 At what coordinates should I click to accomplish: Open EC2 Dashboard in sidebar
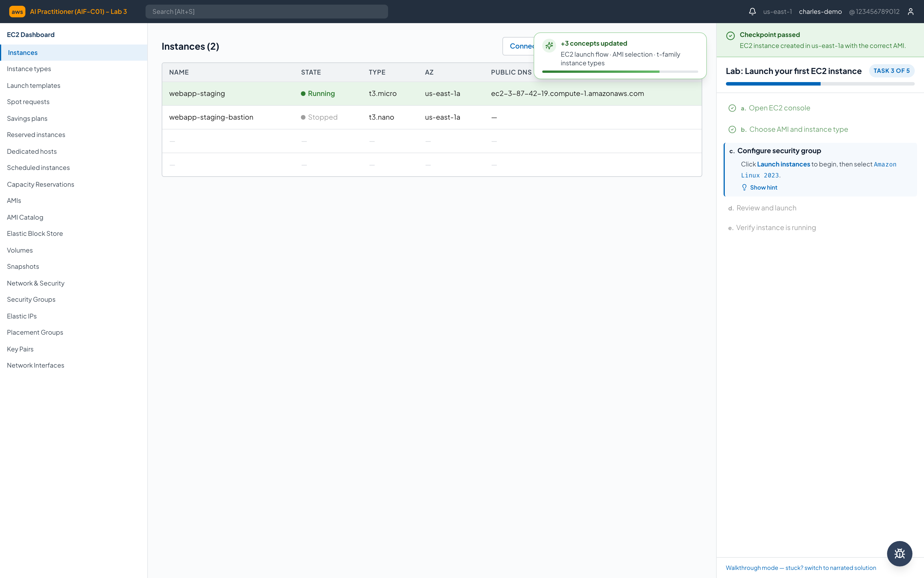coord(31,35)
